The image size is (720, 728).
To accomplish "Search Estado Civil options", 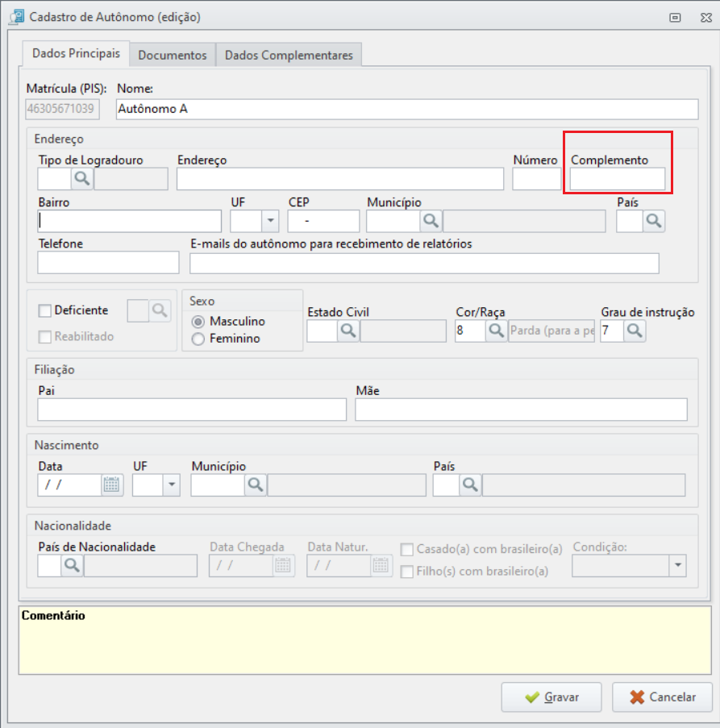I will [348, 331].
